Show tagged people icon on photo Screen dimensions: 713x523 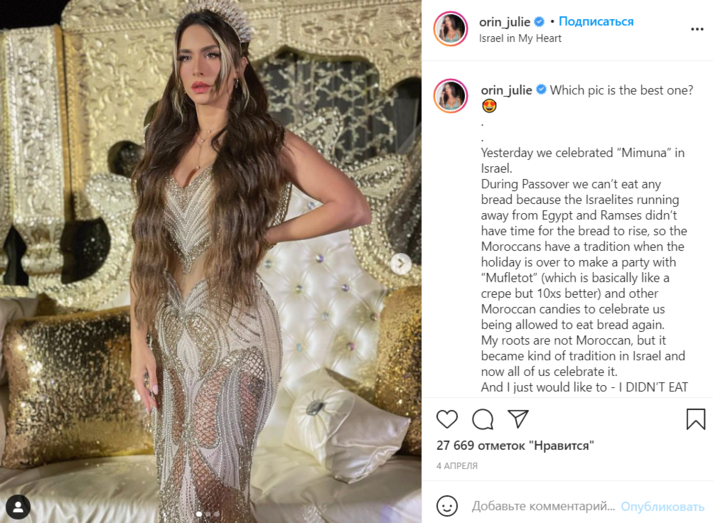coord(18,507)
